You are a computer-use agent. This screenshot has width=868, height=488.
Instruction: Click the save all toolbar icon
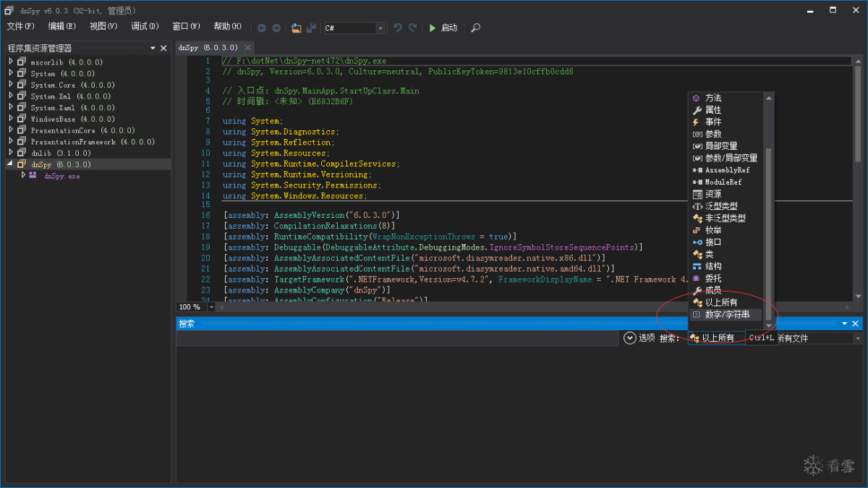click(311, 28)
